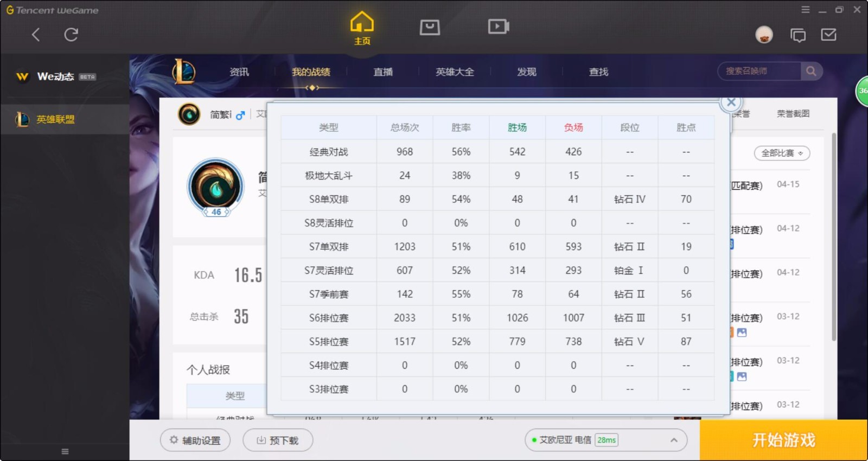
Task: Click the 负场 column header
Action: (x=573, y=127)
